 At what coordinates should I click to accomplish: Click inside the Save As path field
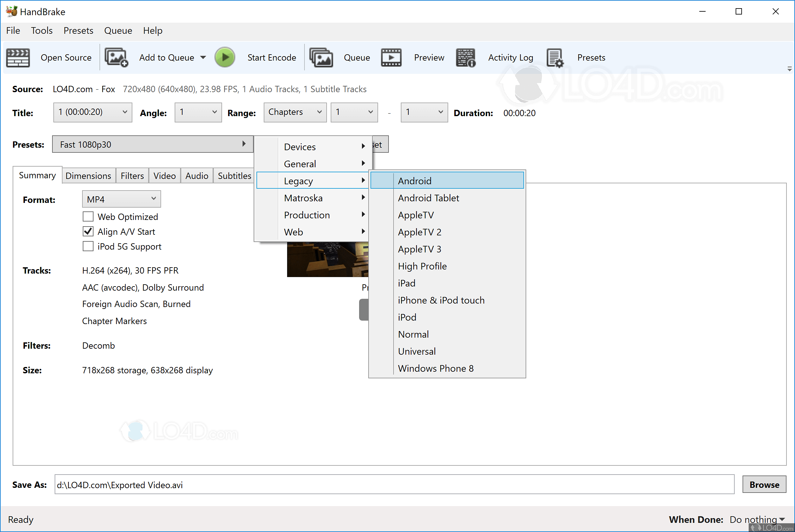[238, 484]
